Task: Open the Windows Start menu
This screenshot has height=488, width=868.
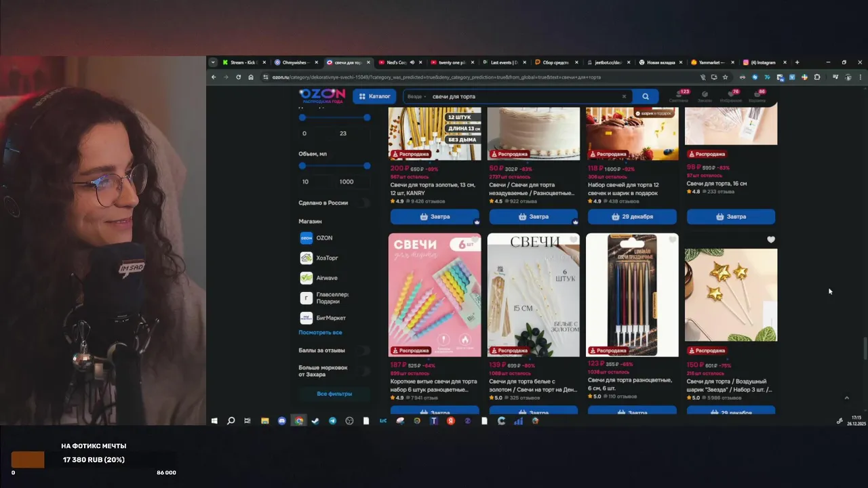Action: coord(214,421)
